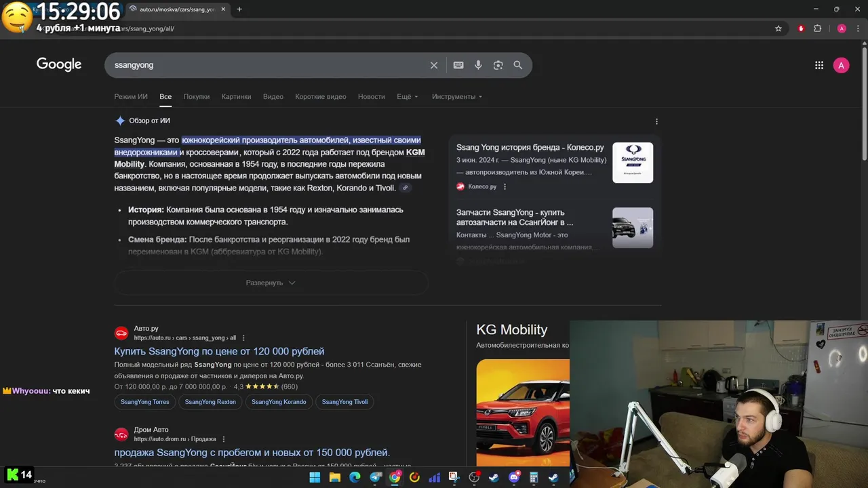868x488 pixels.
Task: Open the Google apps grid
Action: tap(819, 65)
